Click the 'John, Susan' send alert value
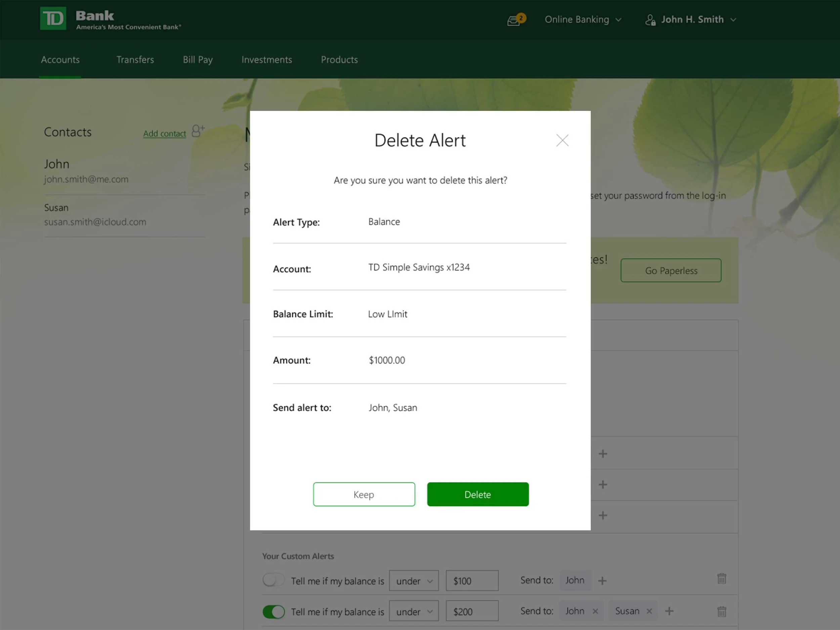 coord(393,408)
